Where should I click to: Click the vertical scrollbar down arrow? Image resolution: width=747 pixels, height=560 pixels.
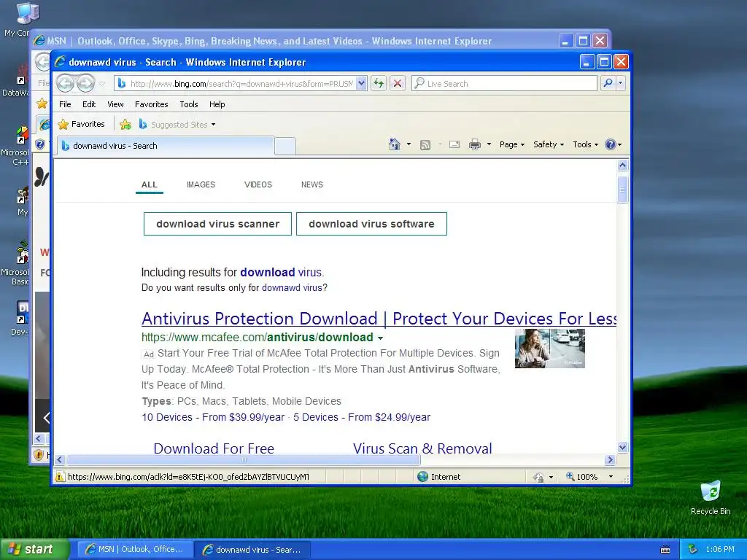(x=623, y=447)
